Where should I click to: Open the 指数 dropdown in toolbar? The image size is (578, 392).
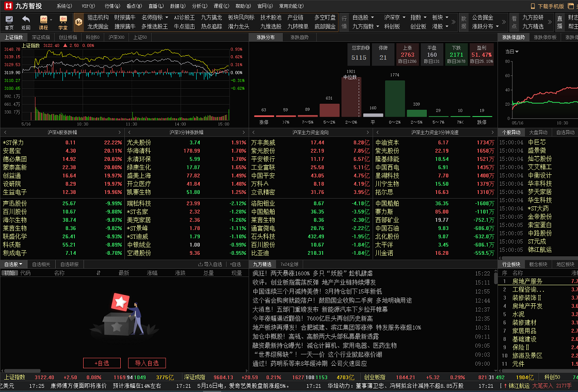click(x=419, y=18)
